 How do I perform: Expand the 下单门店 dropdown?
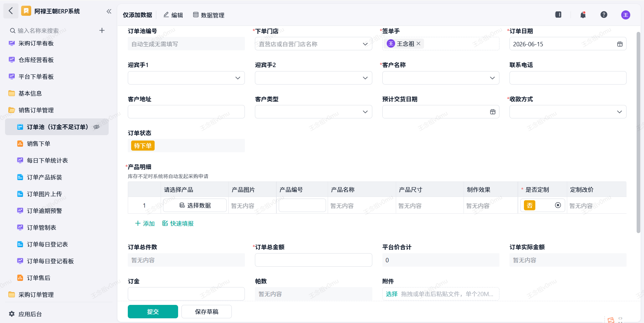pos(365,44)
